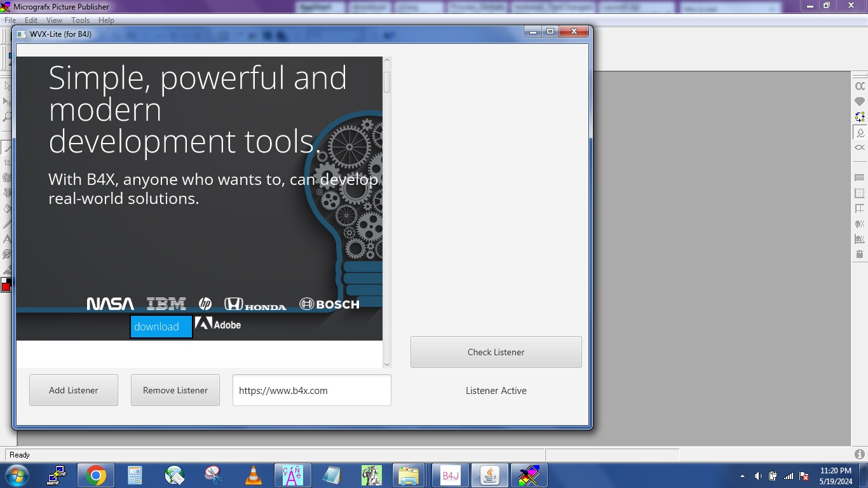Viewport: 868px width, 488px height.
Task: Switch to Picture Publisher on the taskbar
Action: point(529,475)
